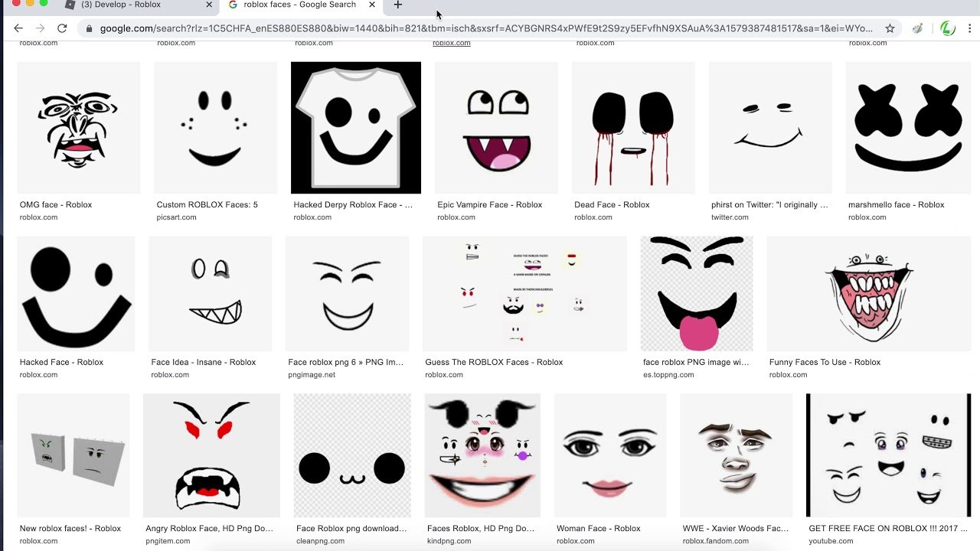Open 'Face Idea - Insane - Roblox' caption
Image resolution: width=980 pixels, height=551 pixels.
tap(204, 363)
